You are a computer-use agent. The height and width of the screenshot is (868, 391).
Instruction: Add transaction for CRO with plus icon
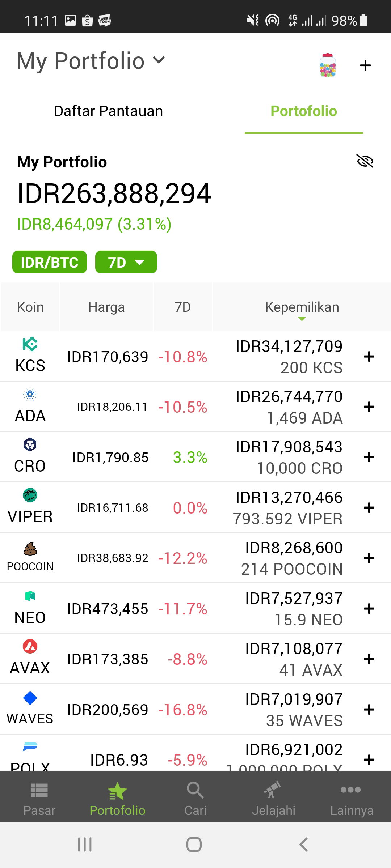coord(369,457)
